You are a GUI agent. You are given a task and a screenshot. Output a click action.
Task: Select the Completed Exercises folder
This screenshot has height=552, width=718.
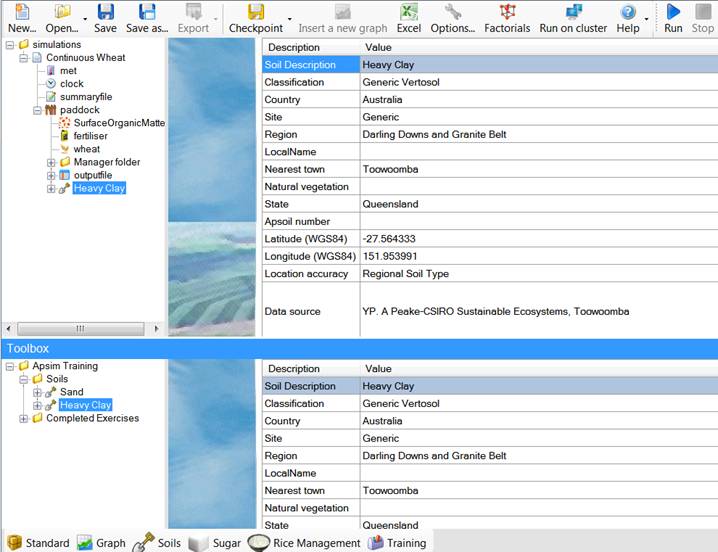click(92, 418)
